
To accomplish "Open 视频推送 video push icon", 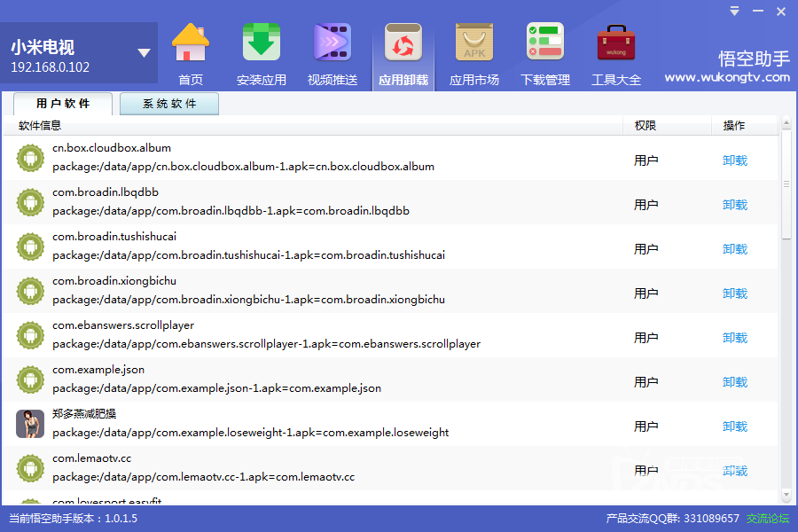I will [x=332, y=43].
